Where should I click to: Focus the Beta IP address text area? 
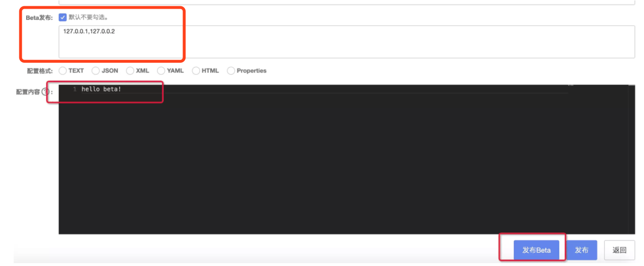tap(347, 42)
